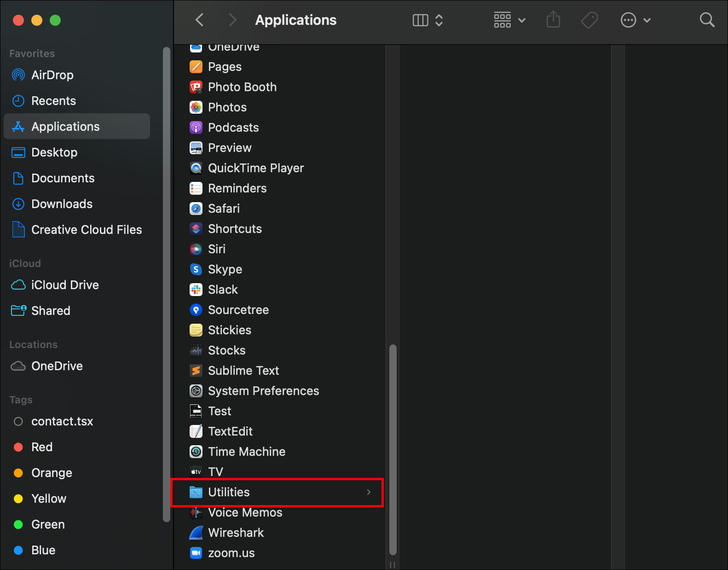
Task: Open the Safari app icon
Action: click(x=196, y=209)
